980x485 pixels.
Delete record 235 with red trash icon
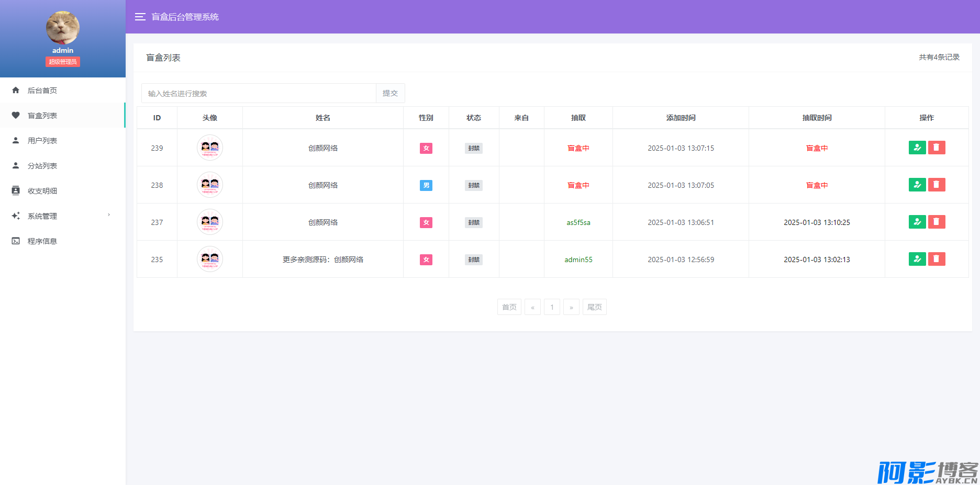tap(937, 259)
